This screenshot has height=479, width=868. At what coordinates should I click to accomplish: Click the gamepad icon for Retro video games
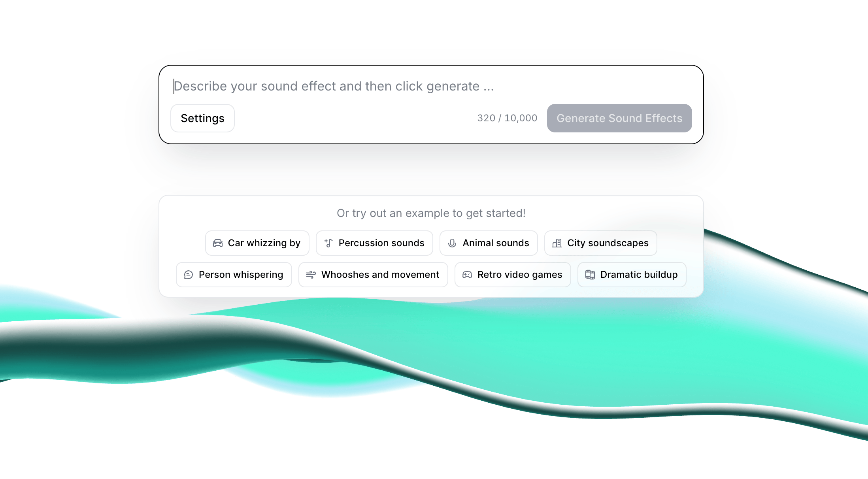(x=467, y=275)
